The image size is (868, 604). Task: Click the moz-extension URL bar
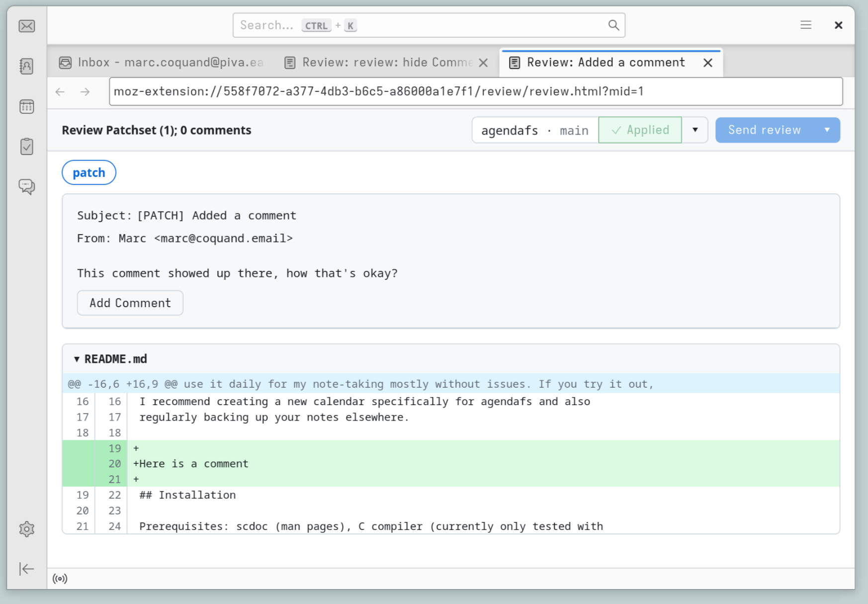point(476,91)
